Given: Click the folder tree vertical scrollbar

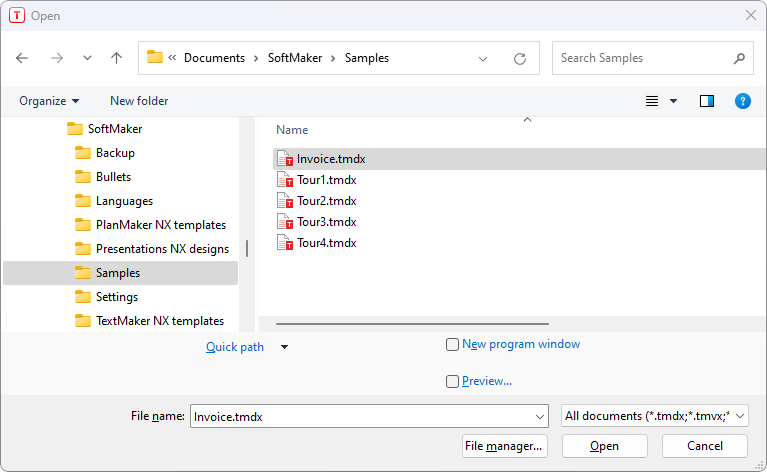Looking at the screenshot, I should (x=247, y=248).
